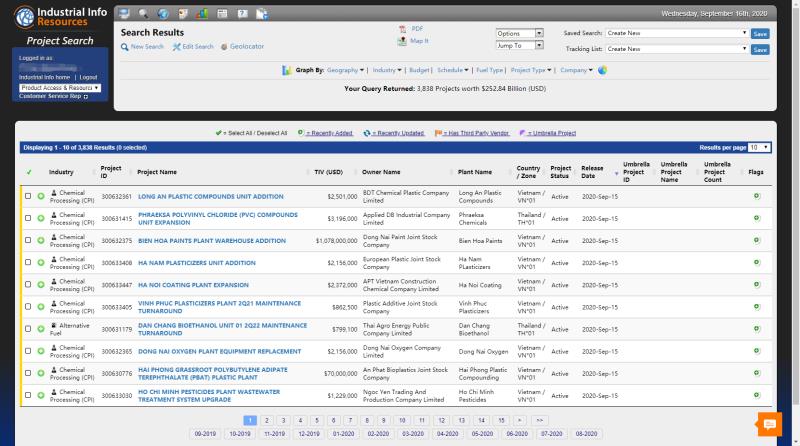Open Graph By Project Type menu
This screenshot has width=800, height=446.
(x=530, y=71)
